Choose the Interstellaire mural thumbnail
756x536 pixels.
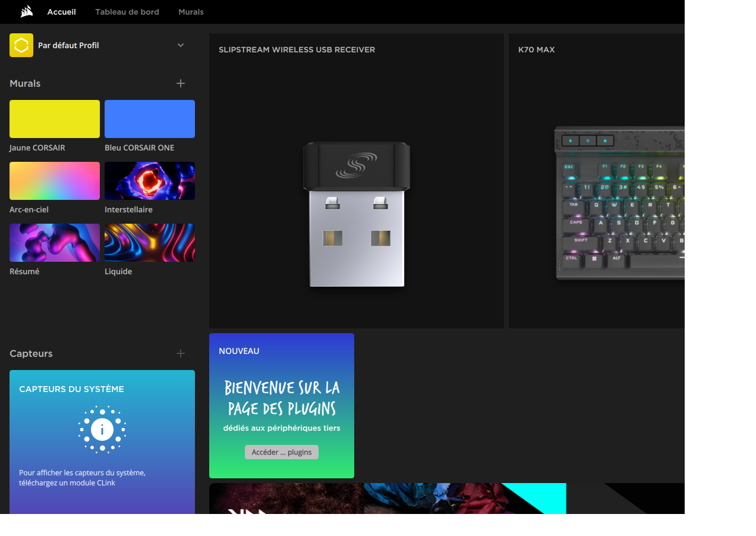150,181
